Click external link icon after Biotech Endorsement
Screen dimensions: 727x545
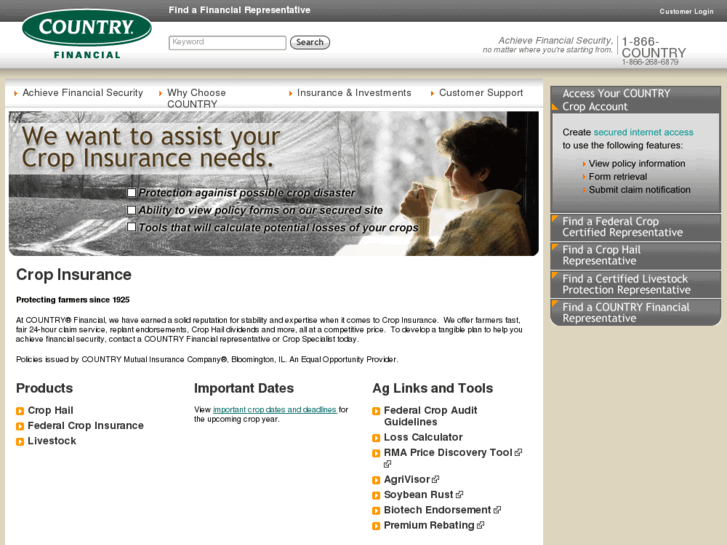click(x=497, y=510)
